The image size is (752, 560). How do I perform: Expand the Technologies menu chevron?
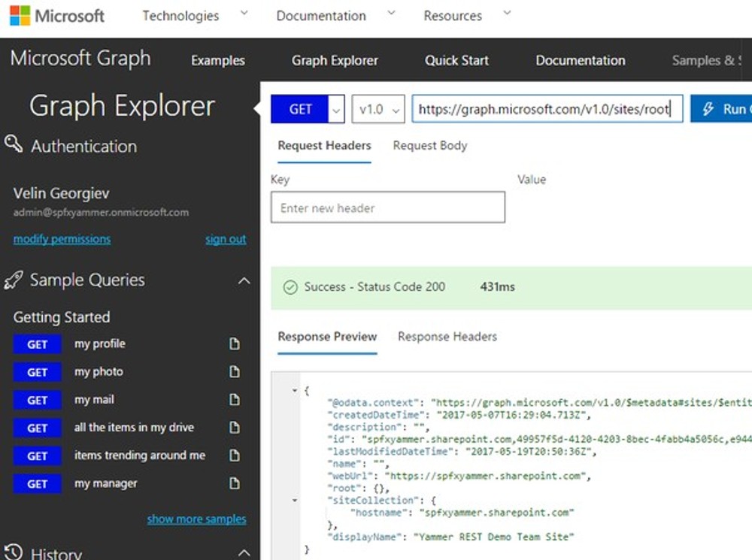[244, 12]
